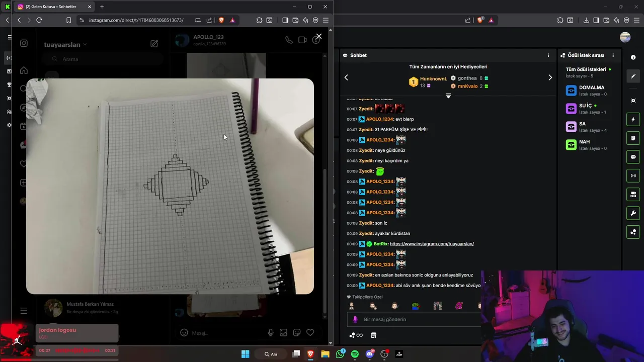644x362 pixels.
Task: Open Brave VPN shield icon front window
Action: [x=315, y=20]
